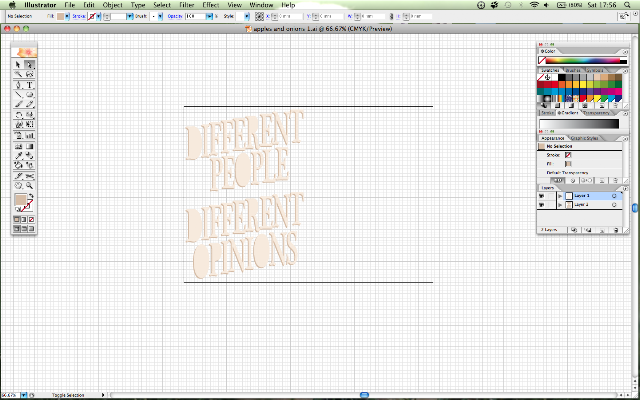Select the Free Transform tool
The image size is (640, 400).
click(x=29, y=124)
